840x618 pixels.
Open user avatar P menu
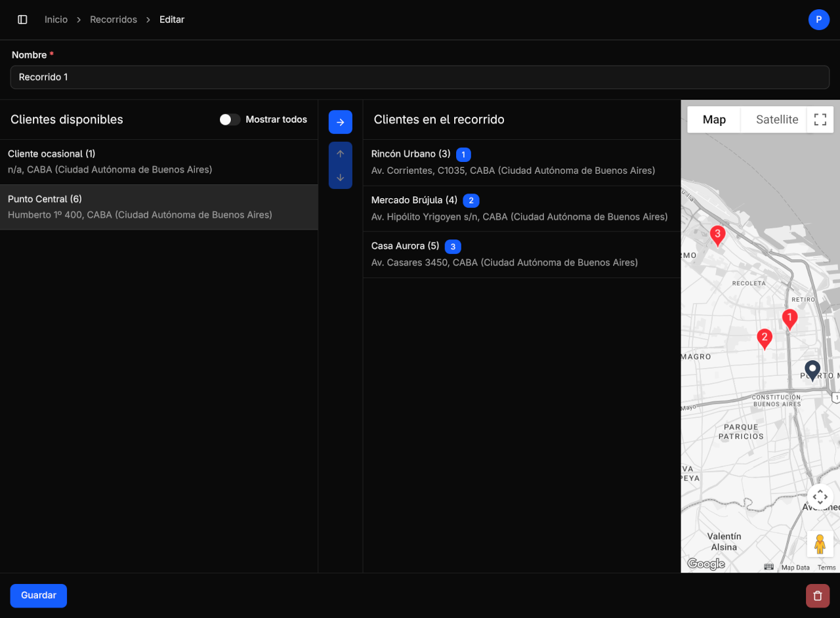[818, 20]
